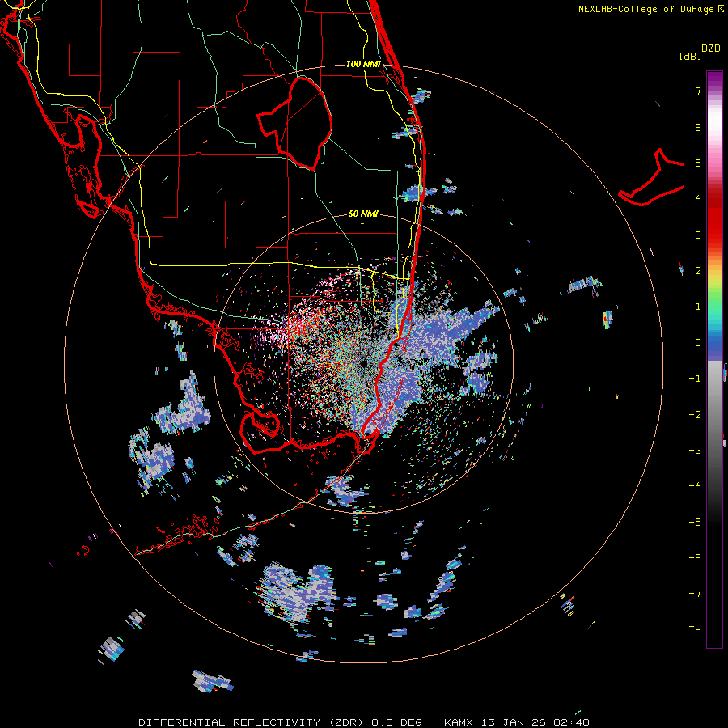Click the Lake Okeechobee outline on map
The image size is (728, 728).
294,124
